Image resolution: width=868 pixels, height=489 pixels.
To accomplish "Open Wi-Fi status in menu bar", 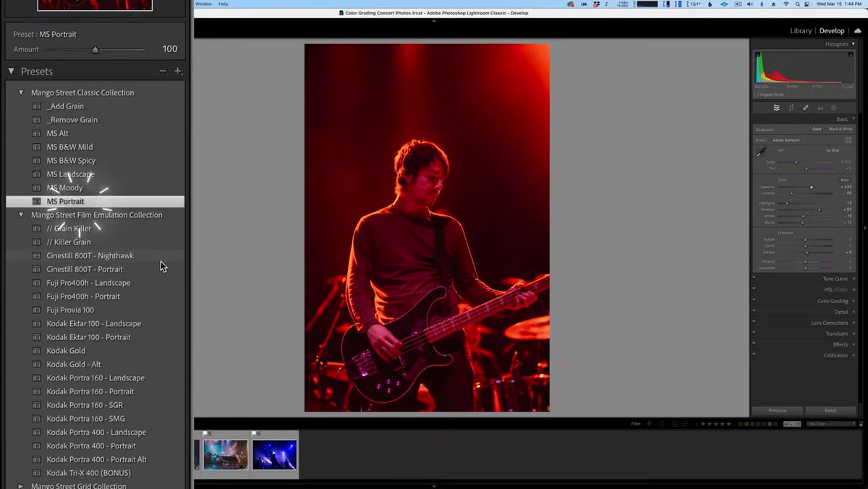I will point(786,4).
